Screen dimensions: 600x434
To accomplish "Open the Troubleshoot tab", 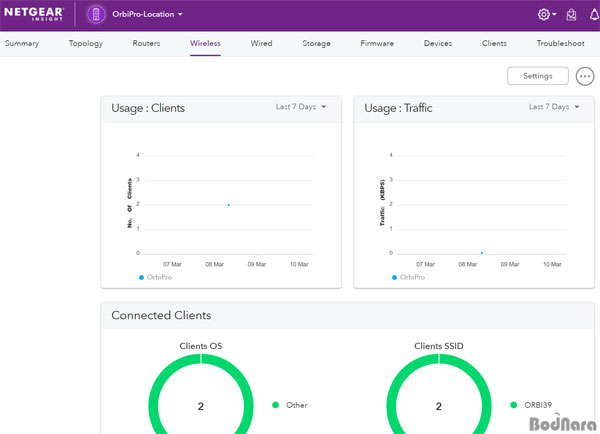I will 560,43.
